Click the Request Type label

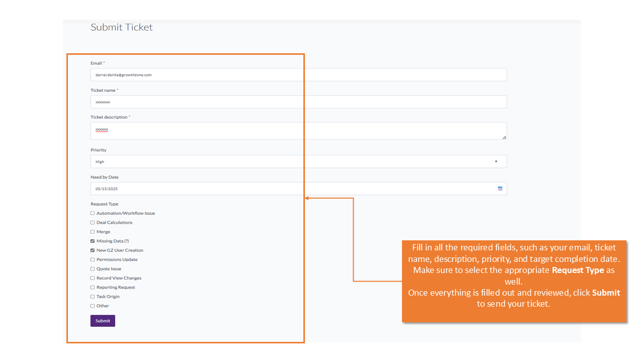(105, 204)
